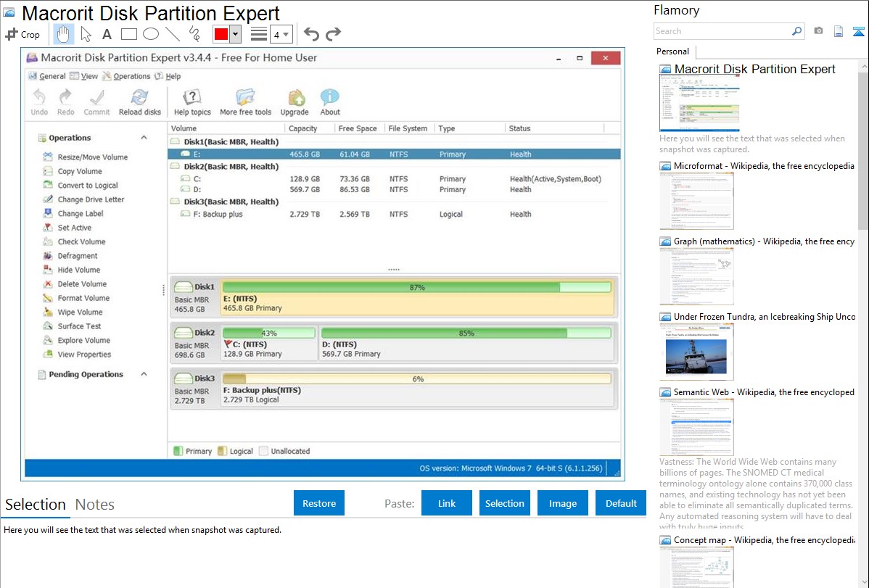Undo the last annotation in Flamory
Image resolution: width=869 pixels, height=588 pixels.
(311, 34)
